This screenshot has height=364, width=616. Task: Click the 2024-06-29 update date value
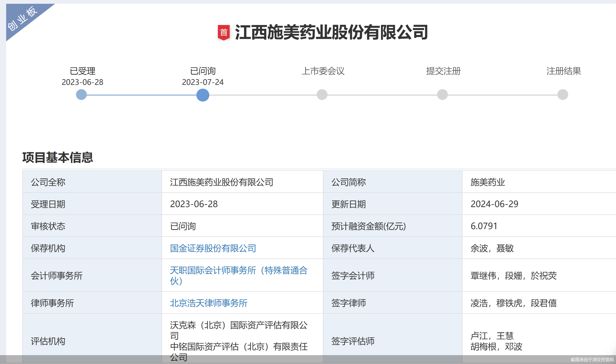(494, 204)
